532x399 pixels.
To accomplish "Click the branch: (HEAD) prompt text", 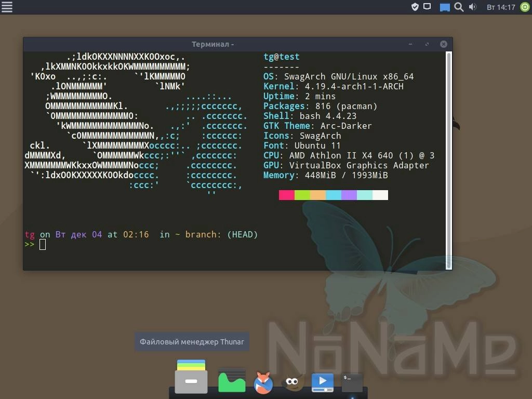I will [221, 234].
